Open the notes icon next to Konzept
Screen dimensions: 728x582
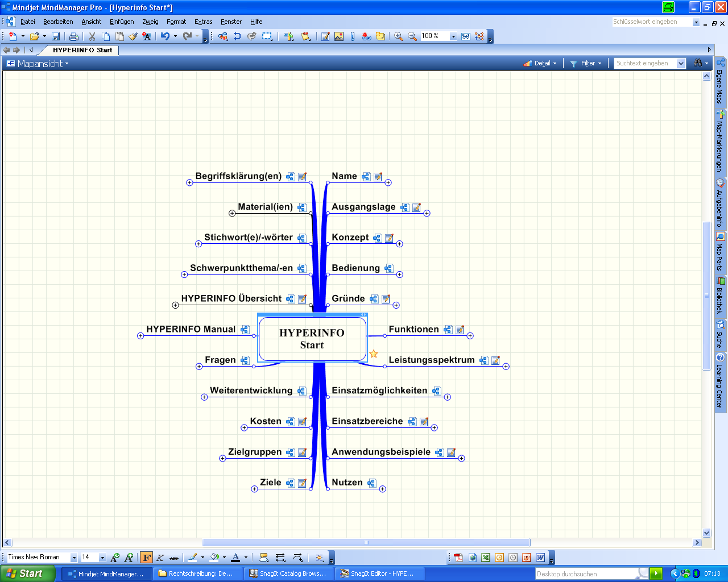click(x=389, y=238)
